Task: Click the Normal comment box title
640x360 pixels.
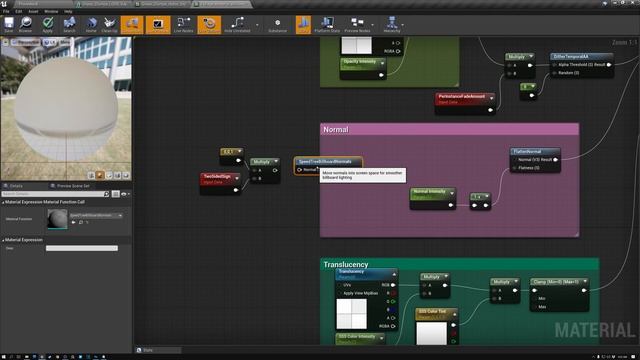Action: [336, 129]
